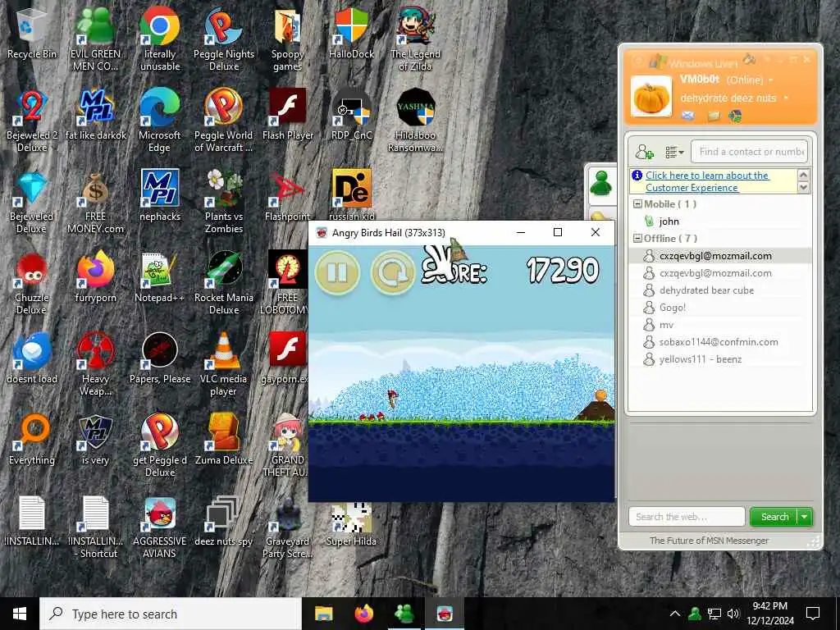Click the taskbar search box

(x=171, y=614)
